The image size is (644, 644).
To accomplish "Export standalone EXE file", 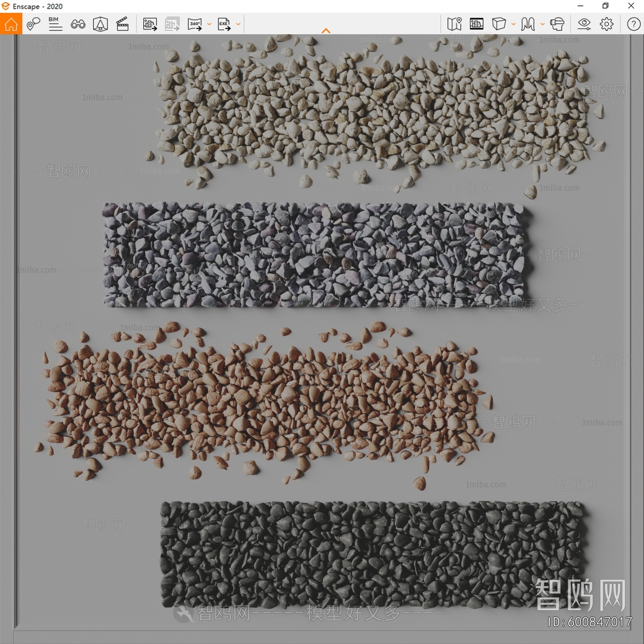I will [x=224, y=24].
